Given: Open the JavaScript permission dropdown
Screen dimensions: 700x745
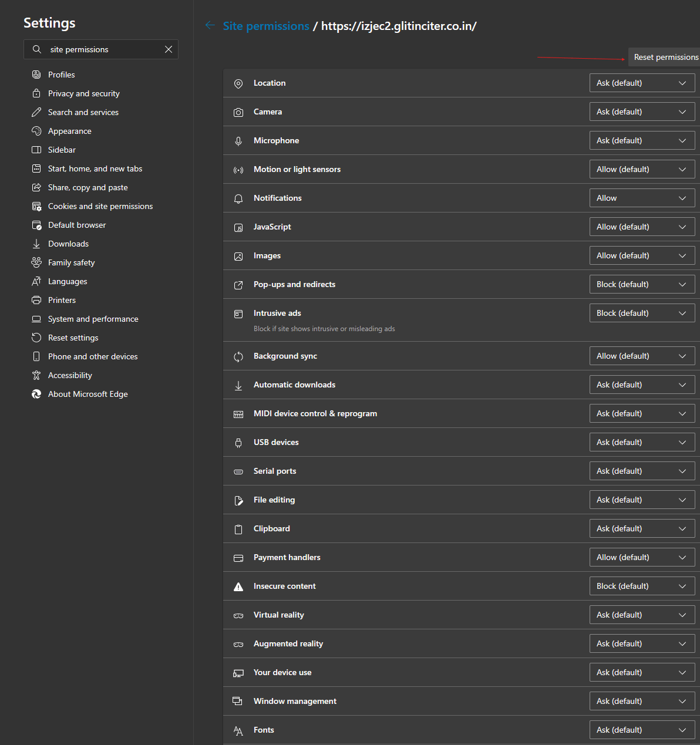Looking at the screenshot, I should pyautogui.click(x=642, y=227).
